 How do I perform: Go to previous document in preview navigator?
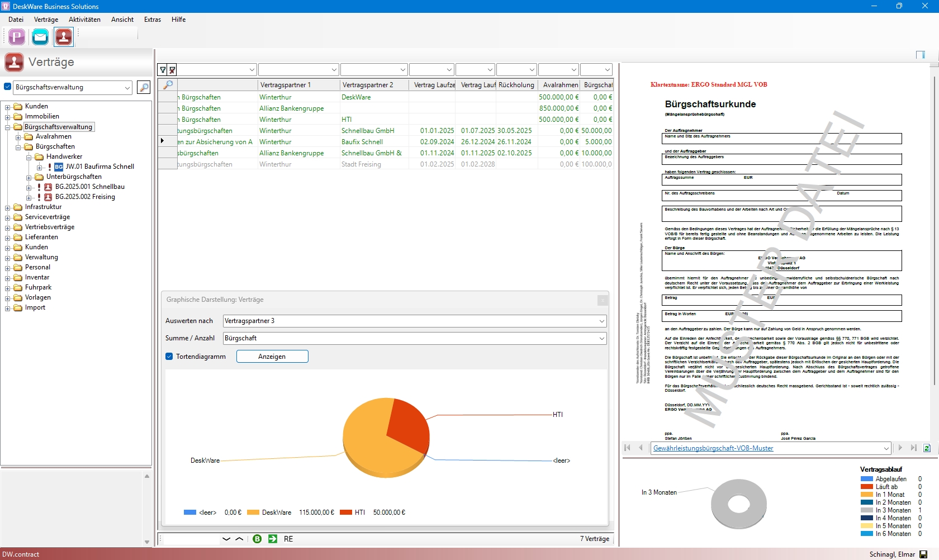(641, 448)
